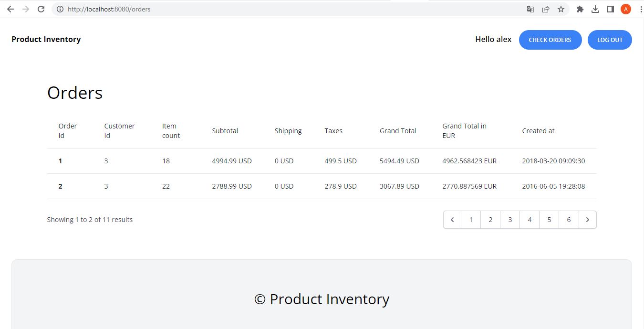Click the Google Translate icon in the toolbar
The width and height of the screenshot is (644, 329).
tap(530, 9)
